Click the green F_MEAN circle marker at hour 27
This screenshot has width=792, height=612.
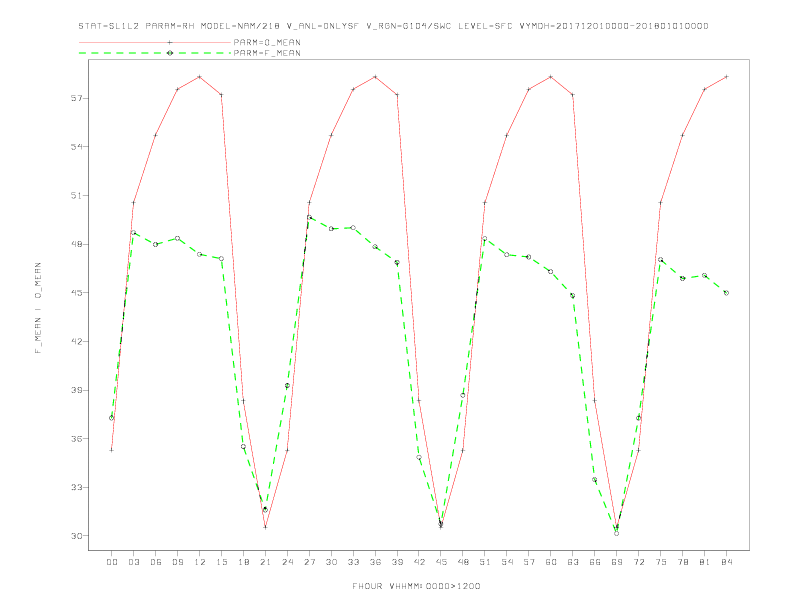click(x=309, y=218)
